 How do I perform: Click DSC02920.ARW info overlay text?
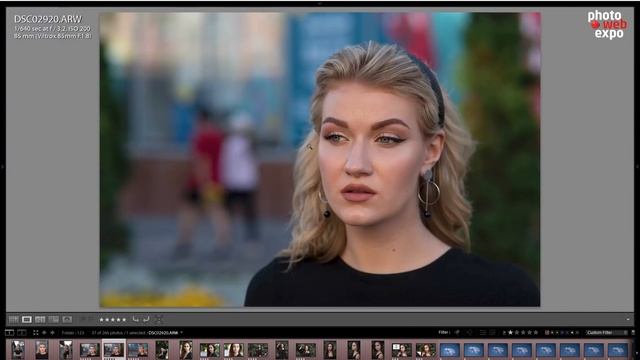pos(48,19)
